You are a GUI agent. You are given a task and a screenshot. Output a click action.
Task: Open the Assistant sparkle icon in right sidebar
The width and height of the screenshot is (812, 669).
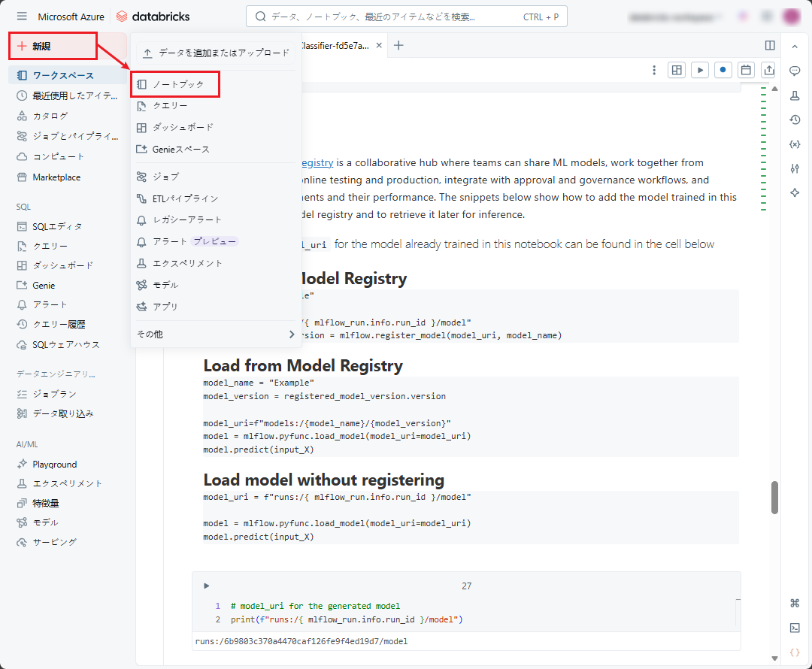click(795, 193)
